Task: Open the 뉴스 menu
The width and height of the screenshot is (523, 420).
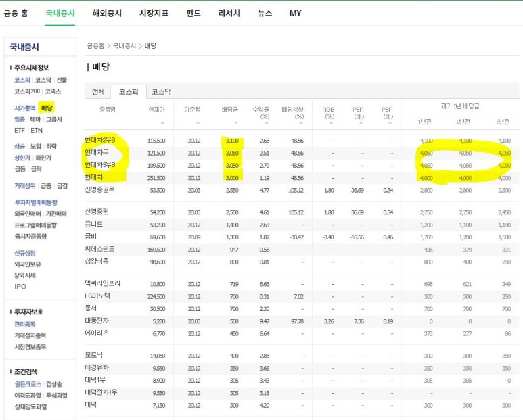Action: [x=265, y=14]
